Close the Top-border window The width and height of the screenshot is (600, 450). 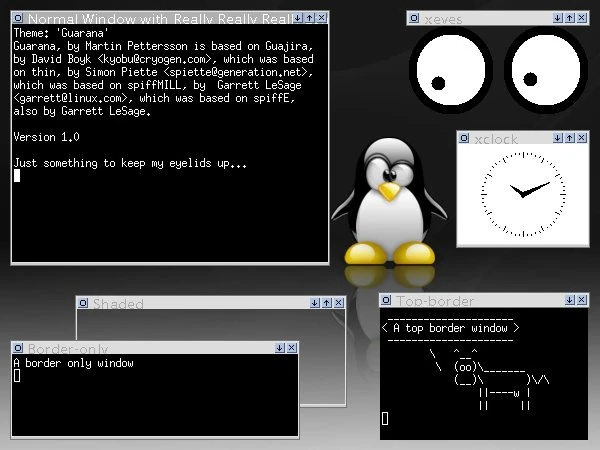tap(582, 300)
